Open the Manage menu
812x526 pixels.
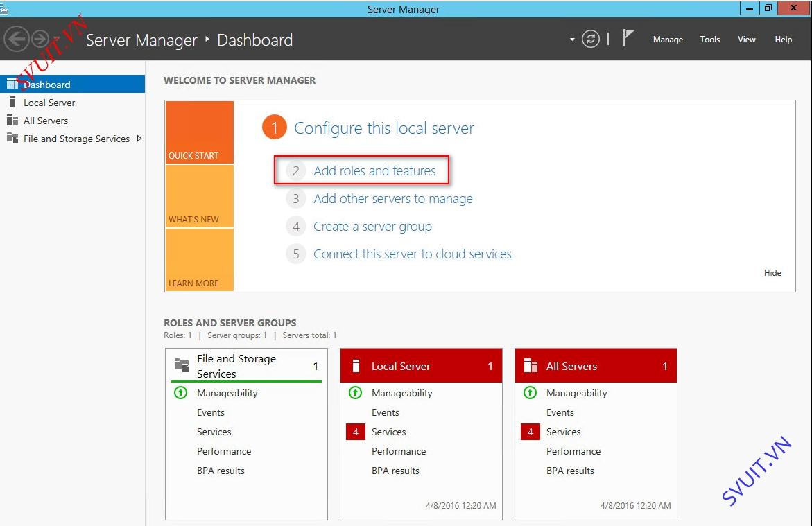pyautogui.click(x=668, y=40)
